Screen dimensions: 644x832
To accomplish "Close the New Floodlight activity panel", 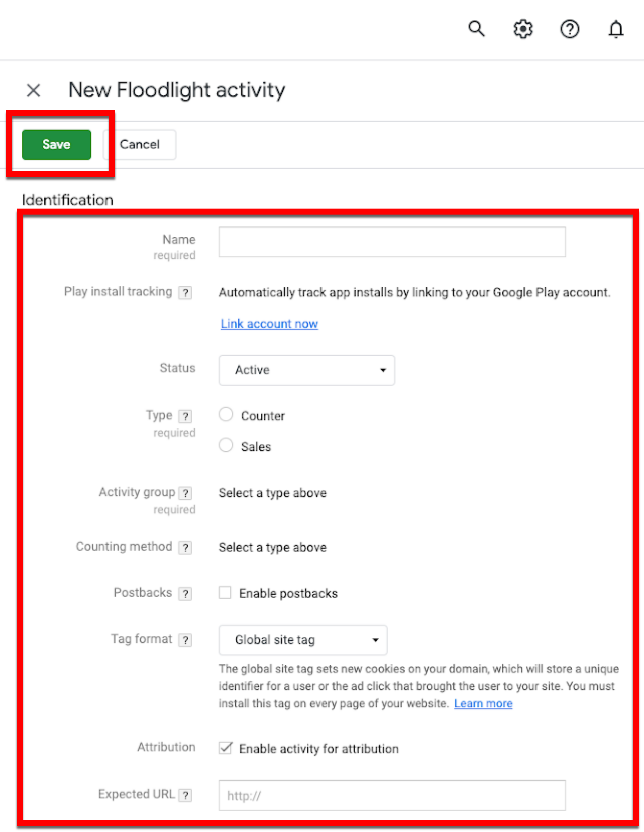I will tap(34, 90).
